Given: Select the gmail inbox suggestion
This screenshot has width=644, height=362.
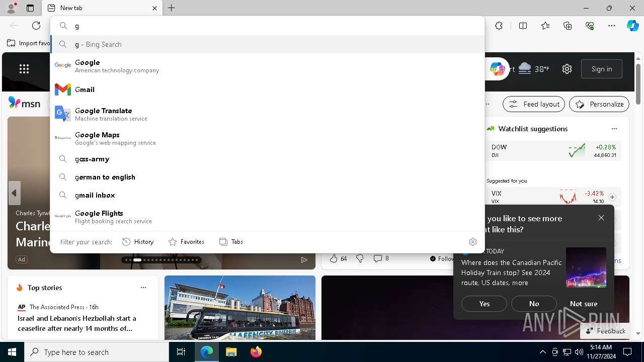Looking at the screenshot, I should [267, 195].
